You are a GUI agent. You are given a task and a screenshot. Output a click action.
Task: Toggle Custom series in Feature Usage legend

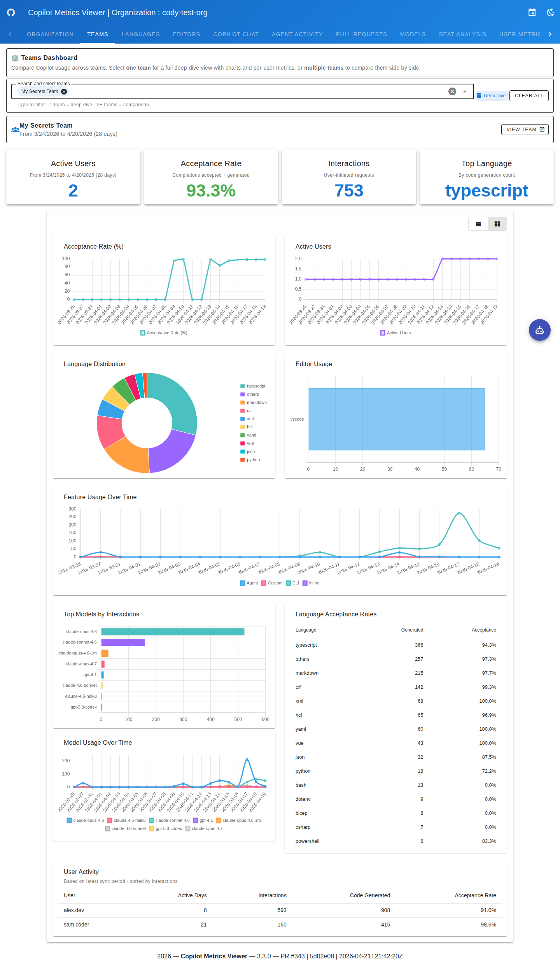tap(272, 583)
